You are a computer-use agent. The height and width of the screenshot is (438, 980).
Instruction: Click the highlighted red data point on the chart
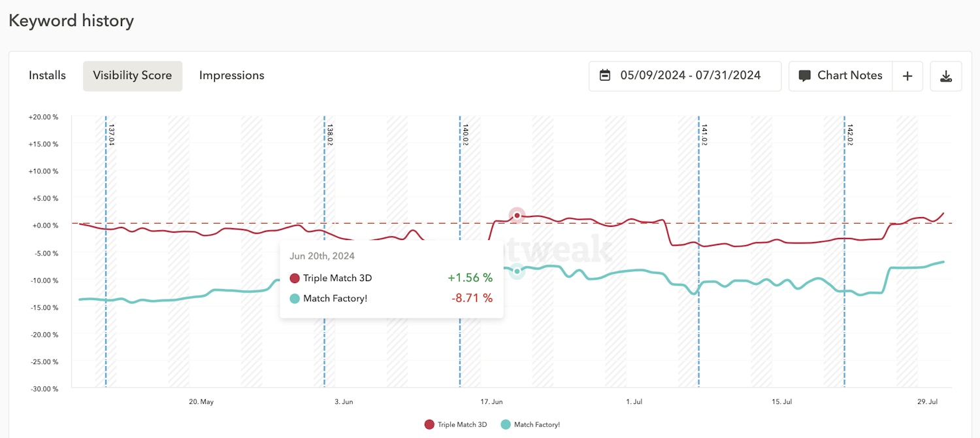tap(517, 214)
